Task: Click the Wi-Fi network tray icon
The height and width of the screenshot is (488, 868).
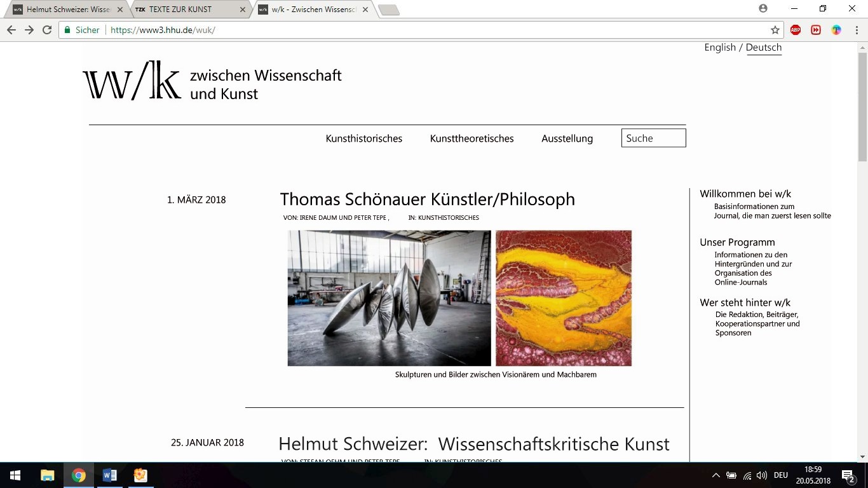Action: tap(747, 475)
